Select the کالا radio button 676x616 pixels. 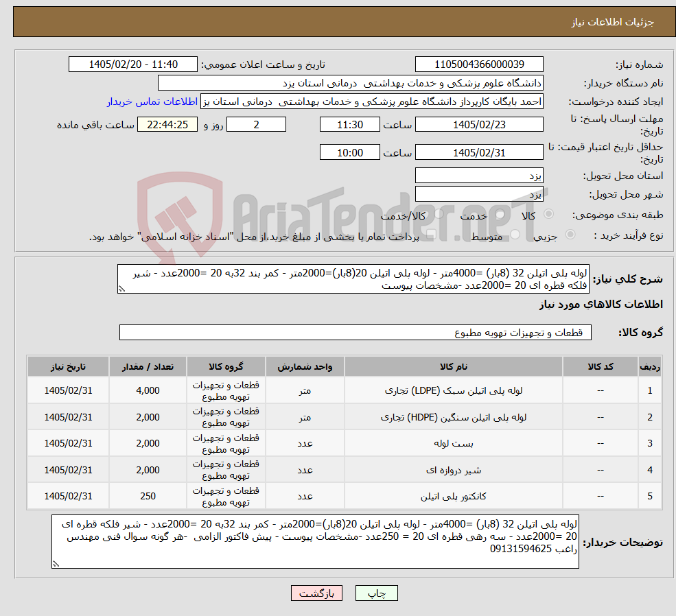coord(549,213)
